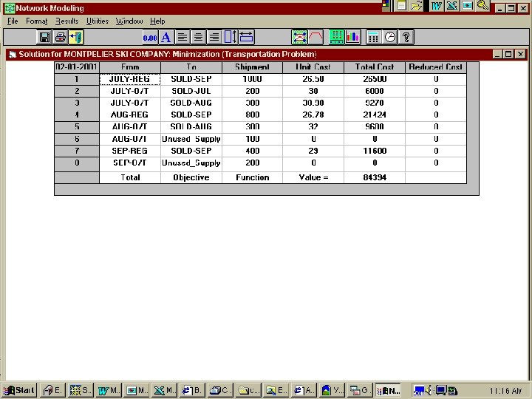Align text right in the toolbar
Viewport: 532px width, 399px height.
(214, 37)
